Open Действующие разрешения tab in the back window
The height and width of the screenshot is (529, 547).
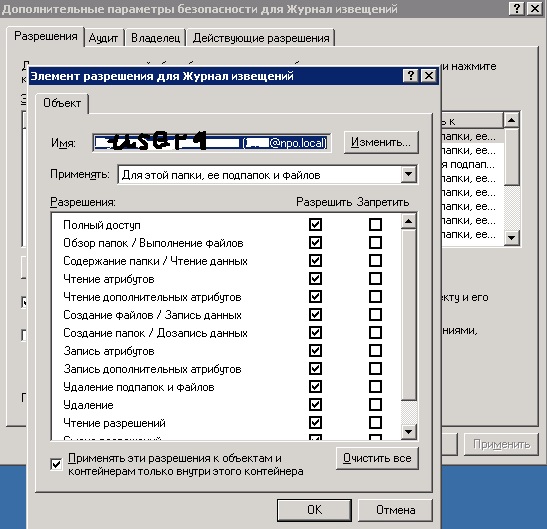261,38
